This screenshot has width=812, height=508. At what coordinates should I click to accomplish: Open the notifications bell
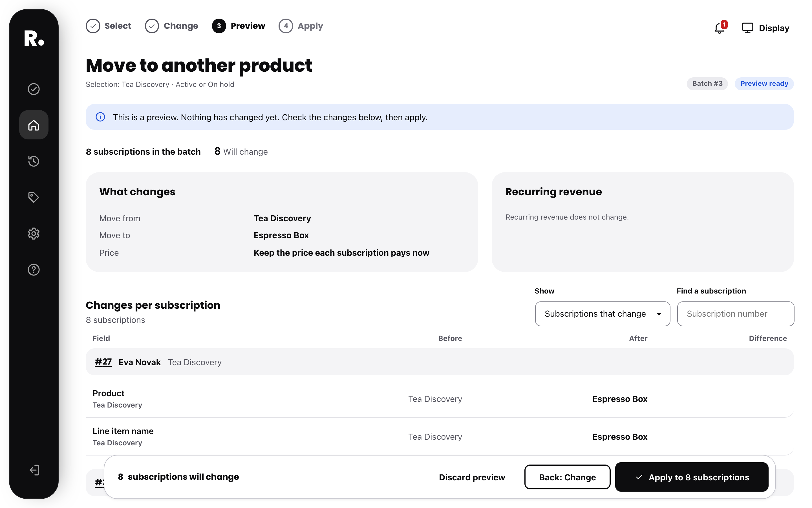coord(720,28)
